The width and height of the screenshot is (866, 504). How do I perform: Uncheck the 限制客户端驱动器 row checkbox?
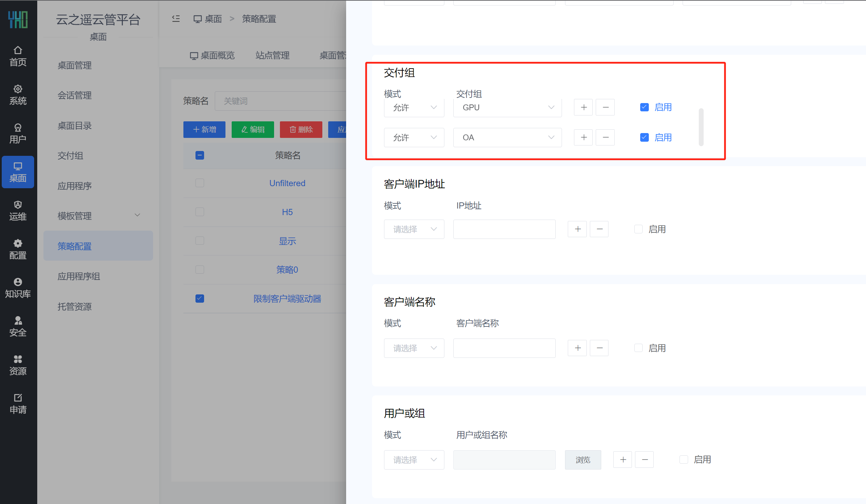pos(200,299)
